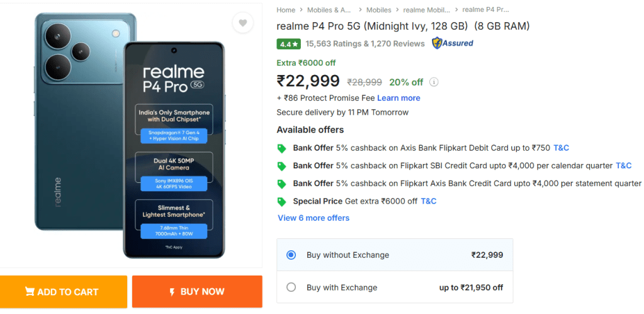Open the Home breadcrumb link

[286, 10]
